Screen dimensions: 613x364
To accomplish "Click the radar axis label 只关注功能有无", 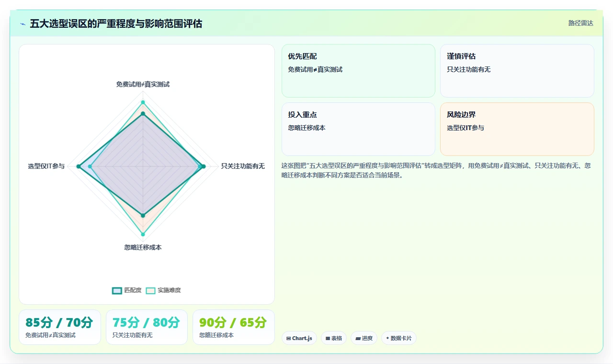I will click(243, 166).
